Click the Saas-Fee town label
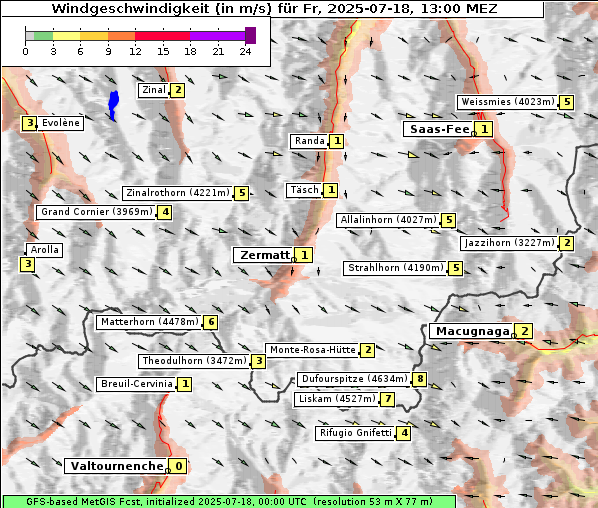This screenshot has width=598, height=508. click(439, 129)
